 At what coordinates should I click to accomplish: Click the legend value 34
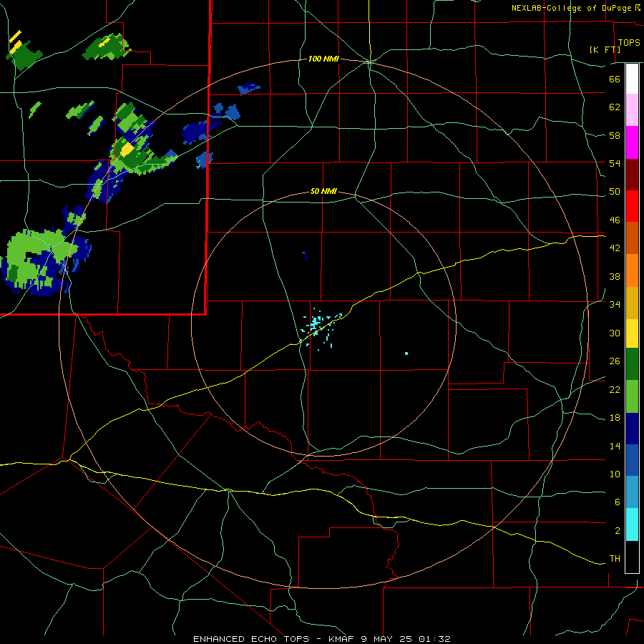pos(615,305)
